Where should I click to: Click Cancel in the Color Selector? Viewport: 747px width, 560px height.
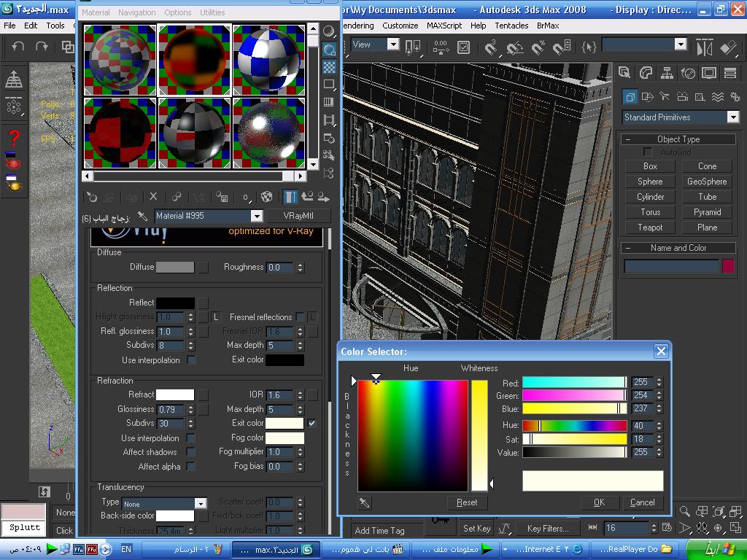point(642,502)
